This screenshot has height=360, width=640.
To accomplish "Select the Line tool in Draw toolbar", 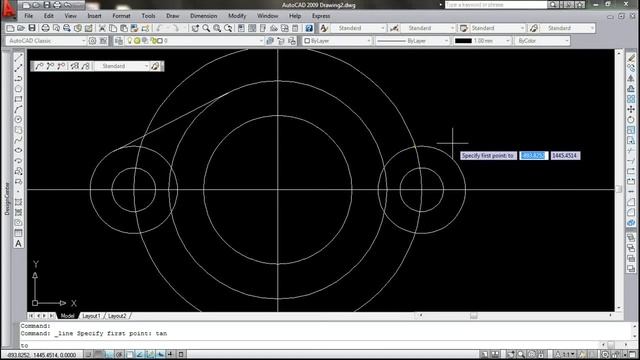I will pyautogui.click(x=18, y=58).
